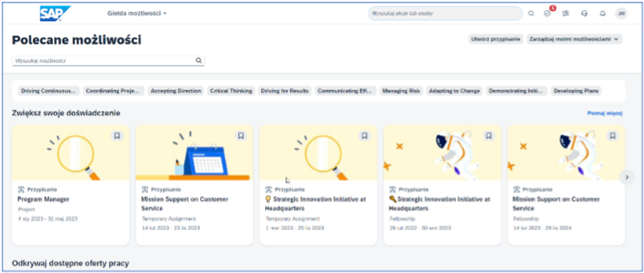Click the 4 sty 2023 - 31 maj 2023 dates
This screenshot has width=644, height=273.
point(48,219)
